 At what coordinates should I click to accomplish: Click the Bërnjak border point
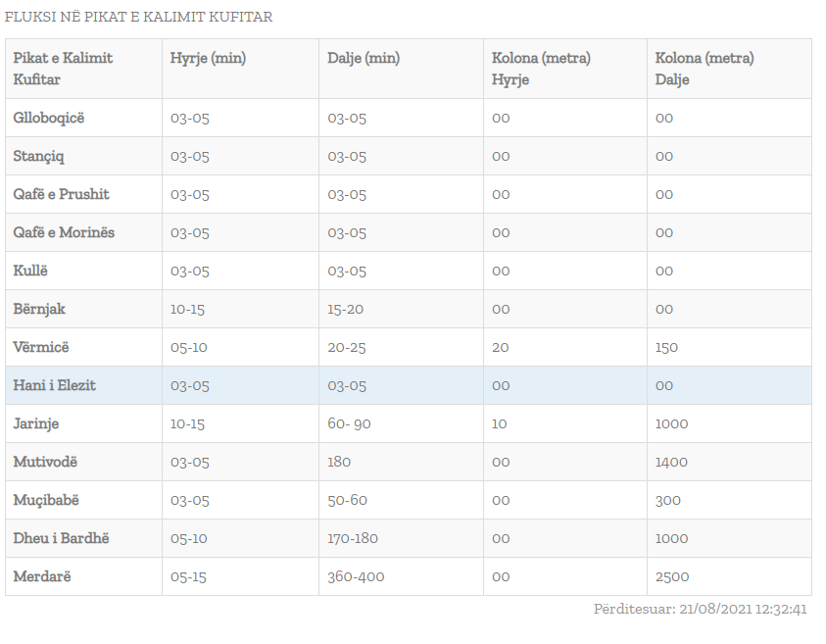[39, 309]
